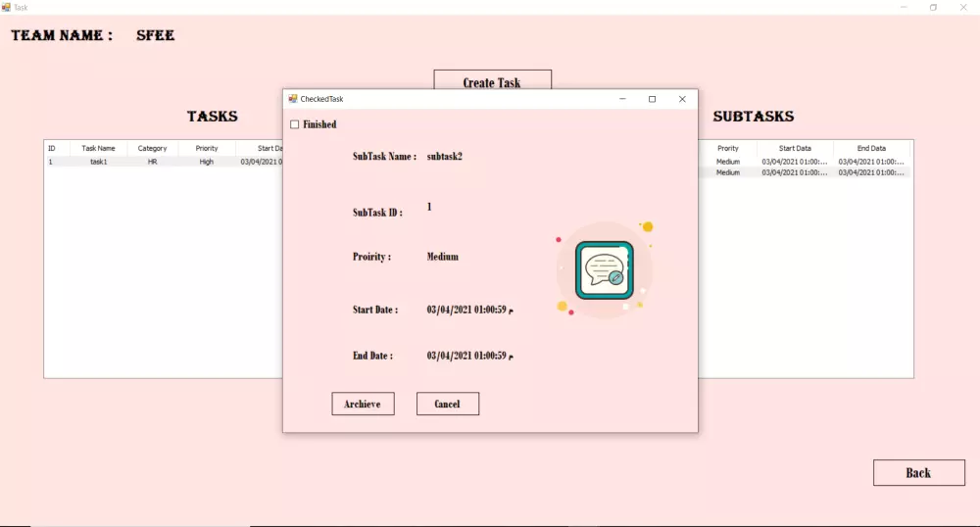Image resolution: width=980 pixels, height=527 pixels.
Task: Click the ID cell 1 in Tasks table
Action: pos(51,162)
